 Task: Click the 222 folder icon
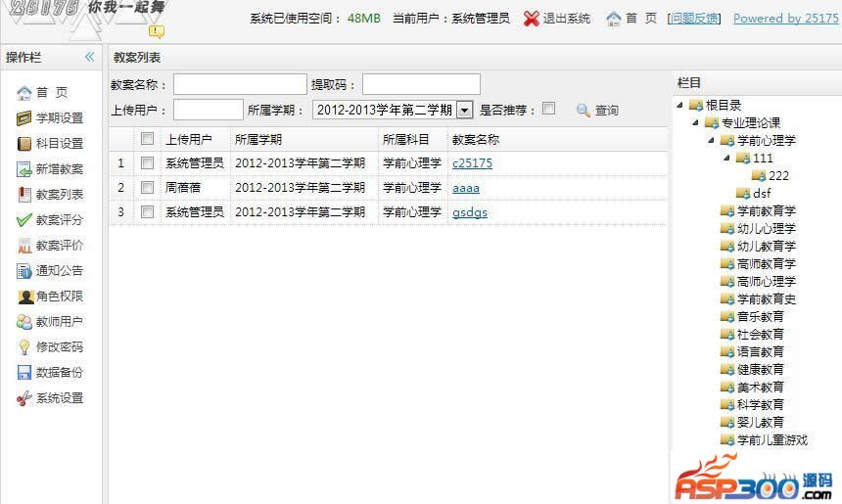pos(759,175)
